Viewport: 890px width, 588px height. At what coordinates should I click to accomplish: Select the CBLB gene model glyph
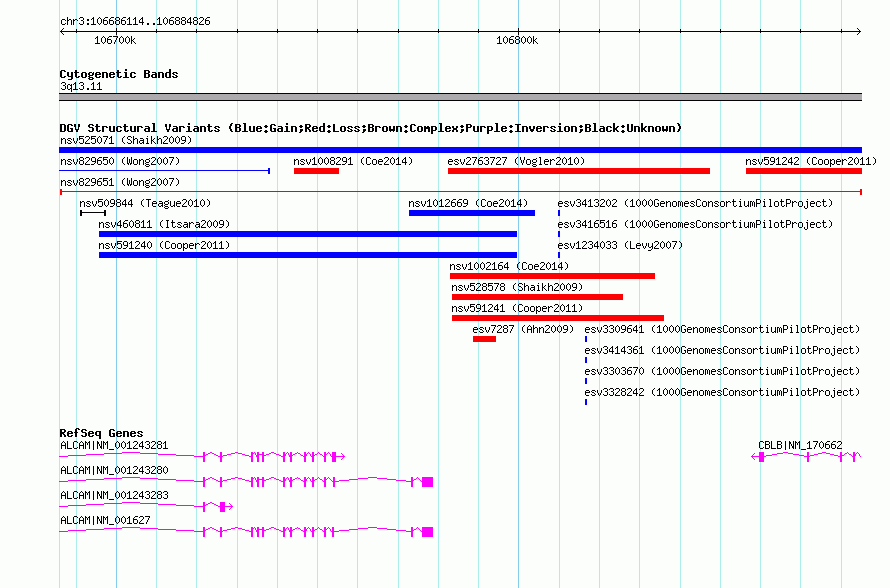click(x=806, y=457)
